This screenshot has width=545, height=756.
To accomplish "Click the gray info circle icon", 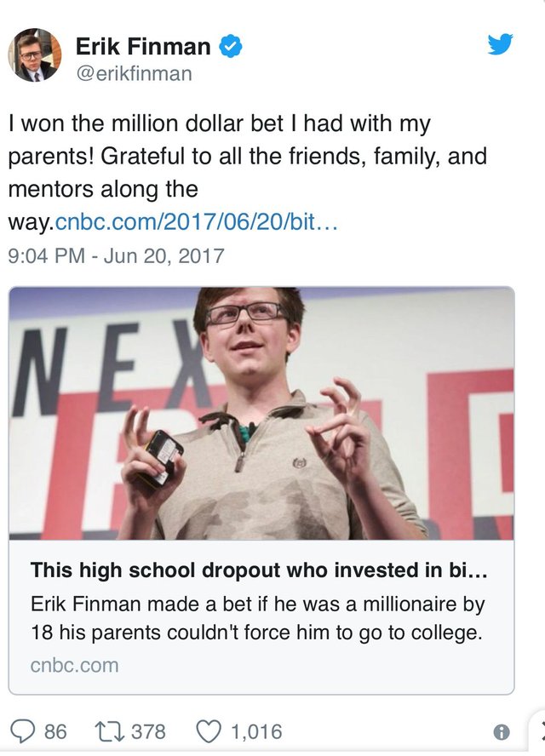I will click(x=502, y=731).
